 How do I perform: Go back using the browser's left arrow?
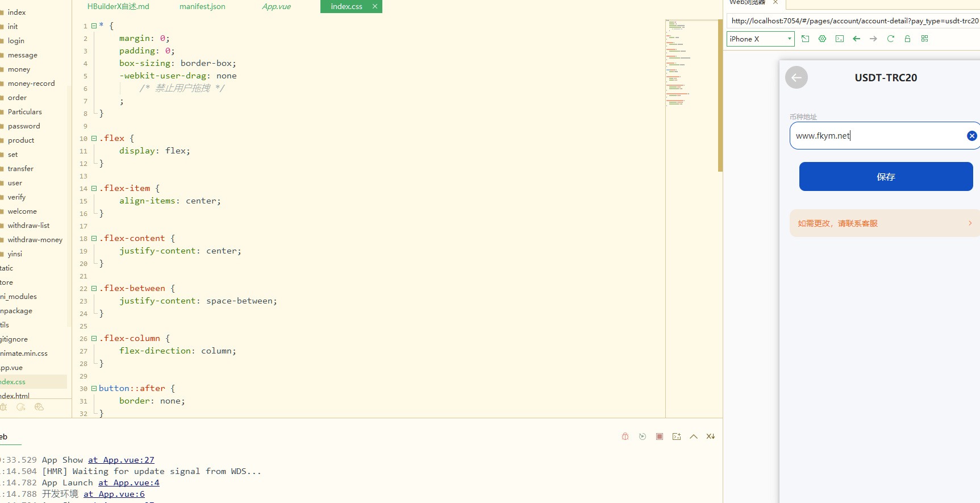[857, 39]
